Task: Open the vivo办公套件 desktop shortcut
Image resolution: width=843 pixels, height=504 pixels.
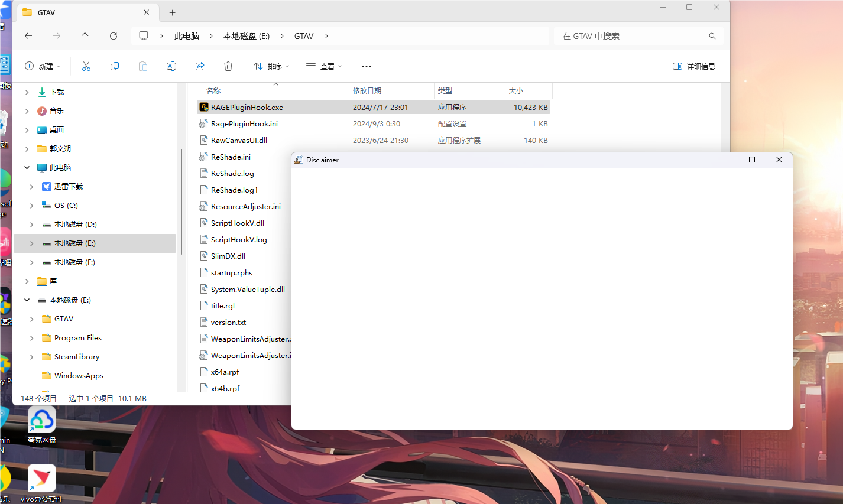Action: (42, 483)
